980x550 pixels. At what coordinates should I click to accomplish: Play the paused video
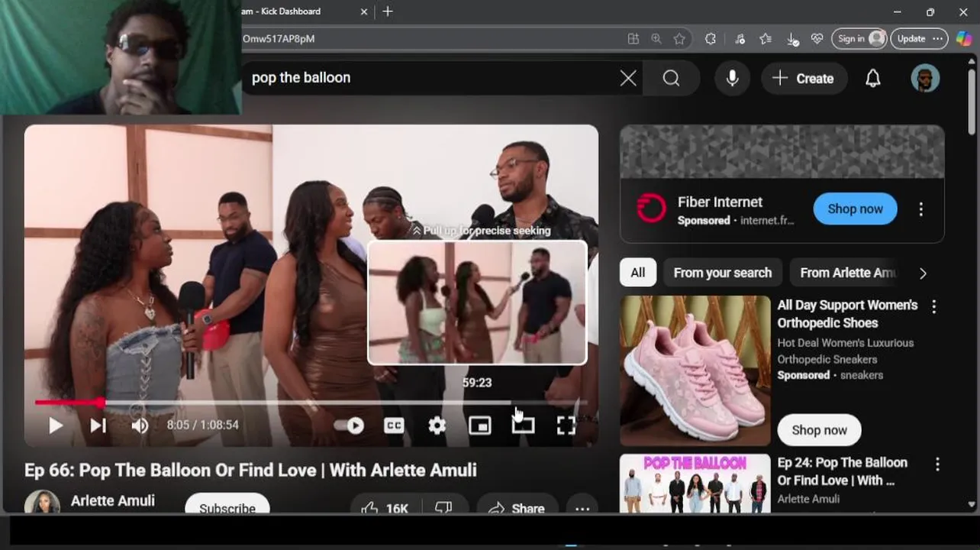tap(56, 425)
